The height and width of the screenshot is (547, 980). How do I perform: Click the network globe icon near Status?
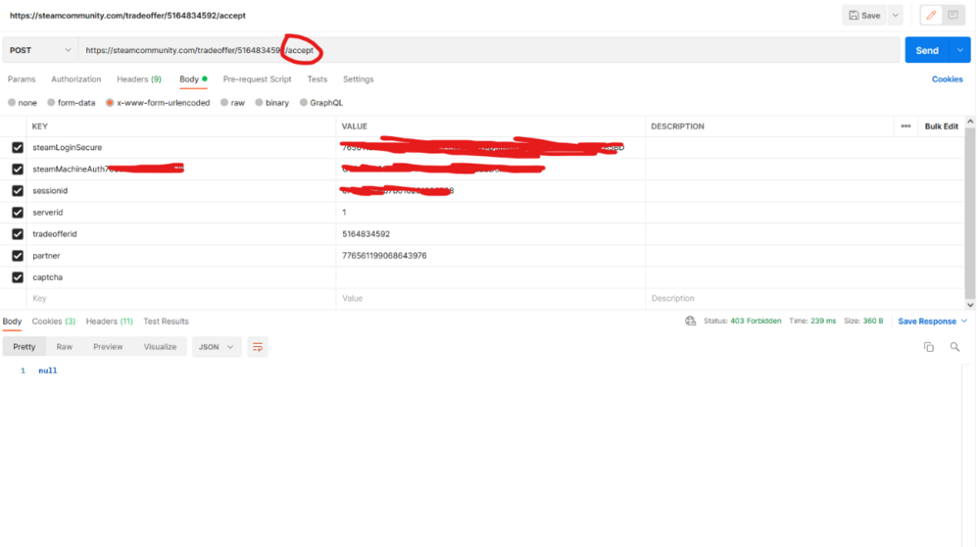pos(690,322)
